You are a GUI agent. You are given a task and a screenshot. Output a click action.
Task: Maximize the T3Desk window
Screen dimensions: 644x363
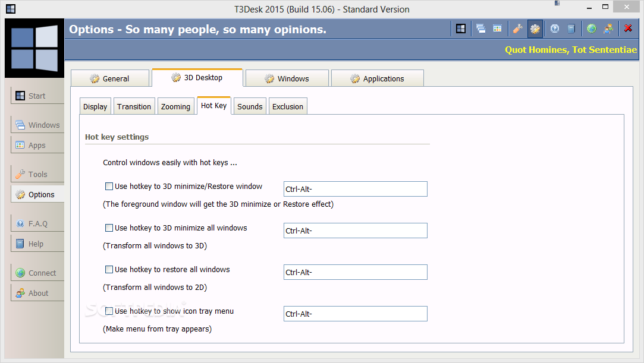point(605,7)
